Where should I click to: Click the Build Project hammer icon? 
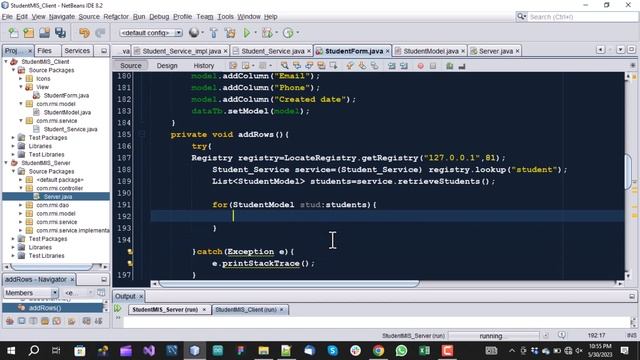214,33
